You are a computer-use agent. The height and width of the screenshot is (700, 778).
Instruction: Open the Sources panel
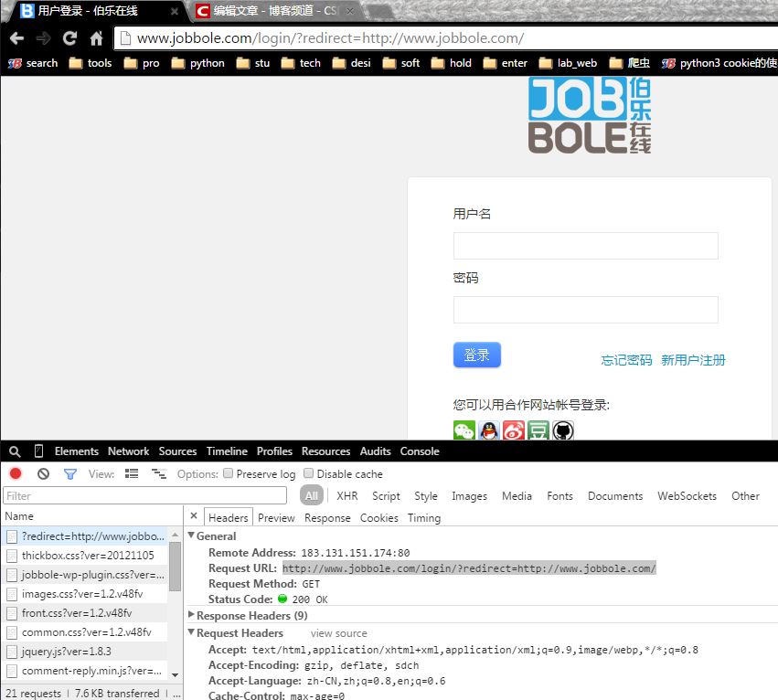point(177,451)
